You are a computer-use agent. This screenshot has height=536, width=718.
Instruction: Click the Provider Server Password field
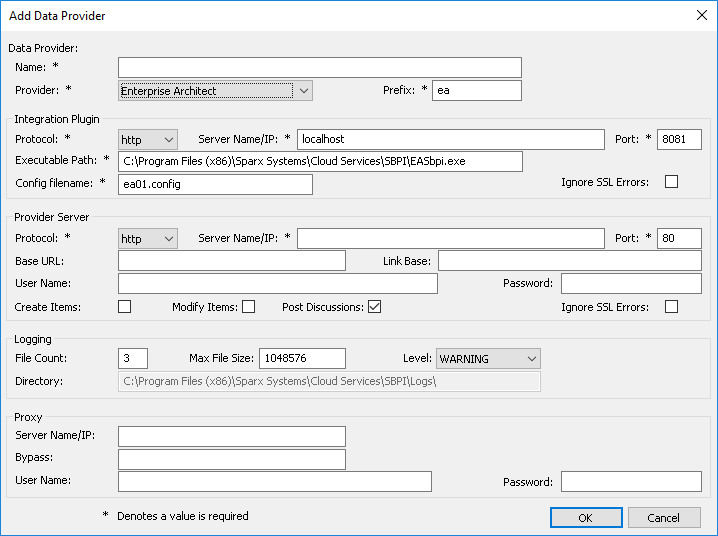(x=631, y=284)
